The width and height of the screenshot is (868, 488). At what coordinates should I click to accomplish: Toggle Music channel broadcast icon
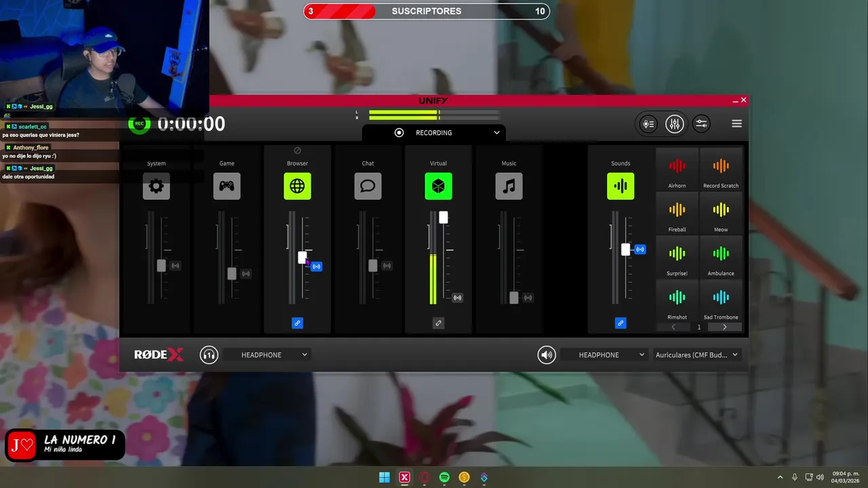(528, 298)
